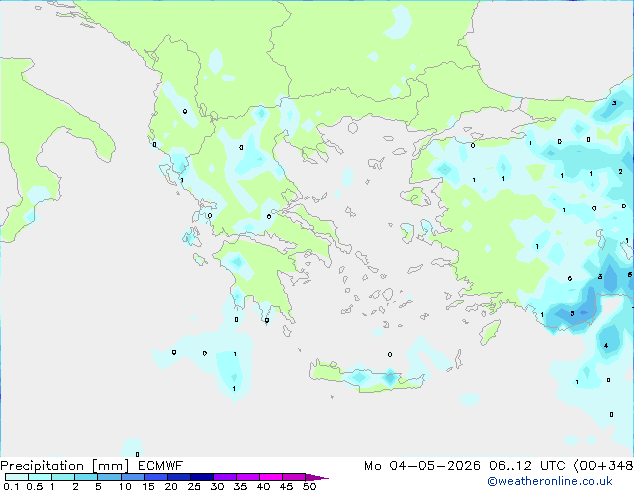Select the 40–45 mm magenta legend swatch
634x490 pixels.
pyautogui.click(x=271, y=477)
